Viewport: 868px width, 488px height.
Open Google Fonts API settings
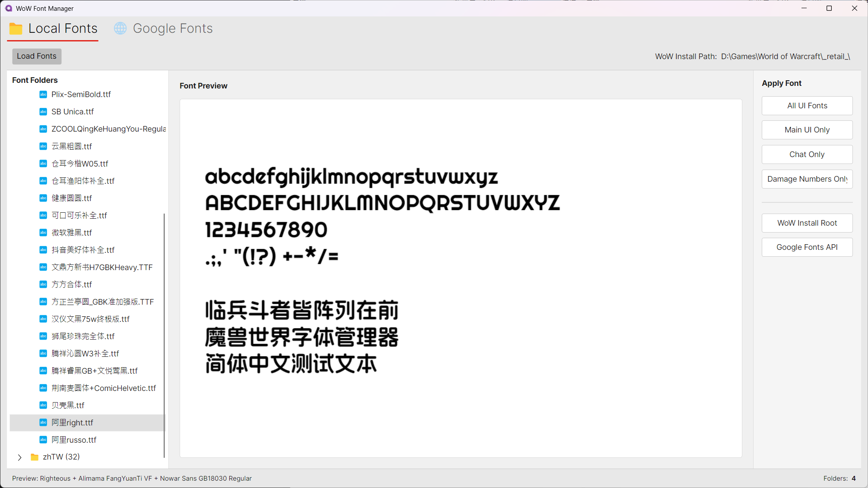[x=807, y=247]
